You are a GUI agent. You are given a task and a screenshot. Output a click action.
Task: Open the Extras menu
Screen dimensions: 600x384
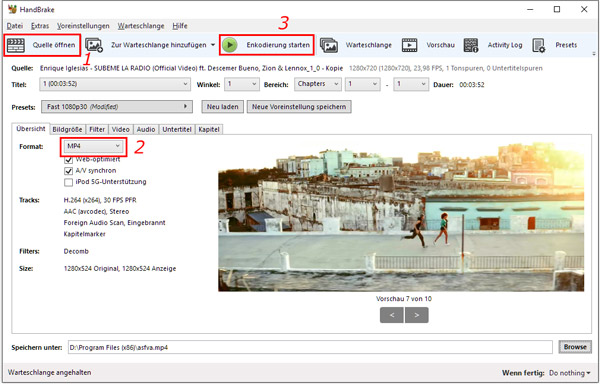pyautogui.click(x=40, y=26)
